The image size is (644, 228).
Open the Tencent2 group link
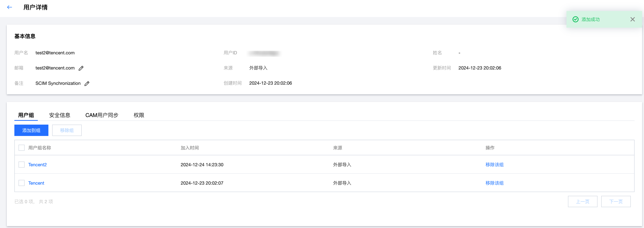click(x=37, y=164)
